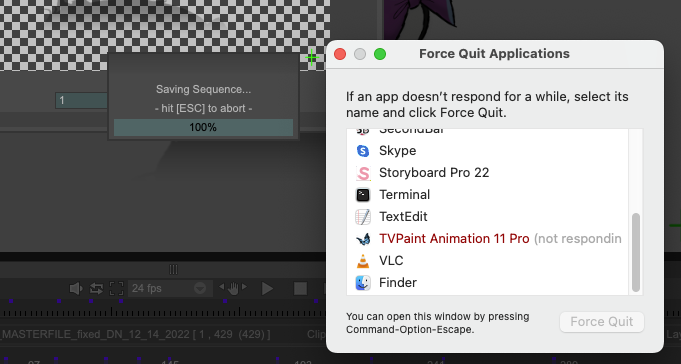Step to previous frame arrow in TVPaint
The width and height of the screenshot is (681, 364).
coord(222,287)
